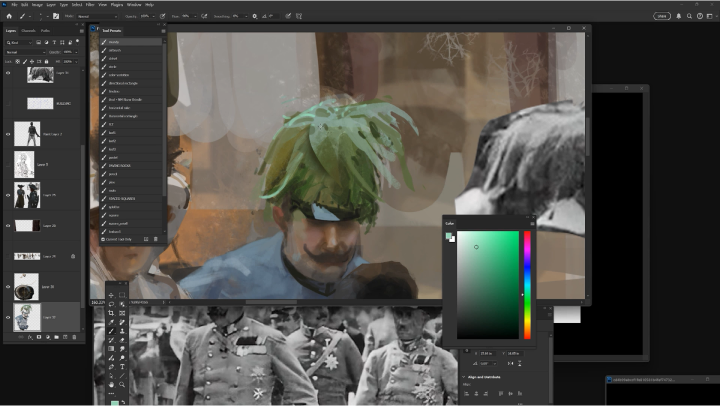The width and height of the screenshot is (720, 406).
Task: Select the Spot Healing Brush tool
Action: tap(122, 322)
